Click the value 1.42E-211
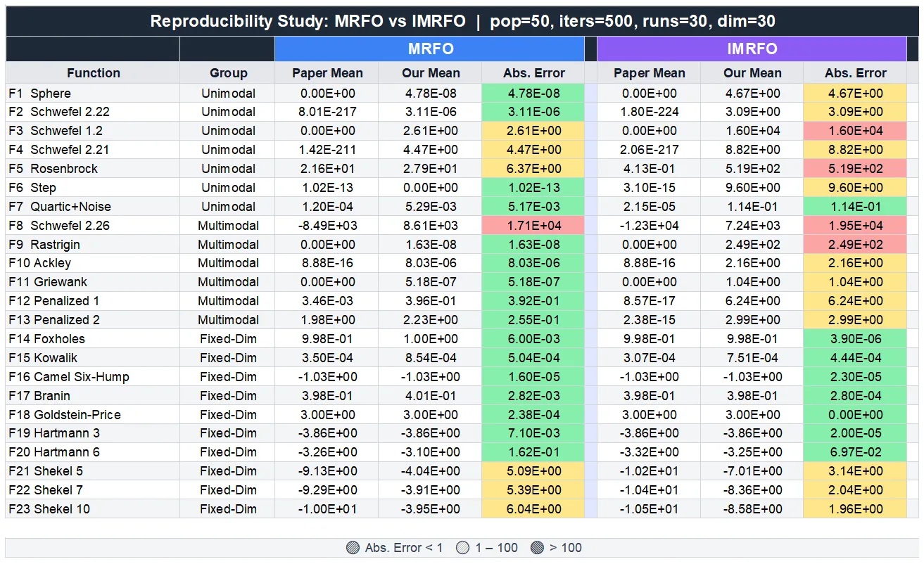 tap(327, 150)
